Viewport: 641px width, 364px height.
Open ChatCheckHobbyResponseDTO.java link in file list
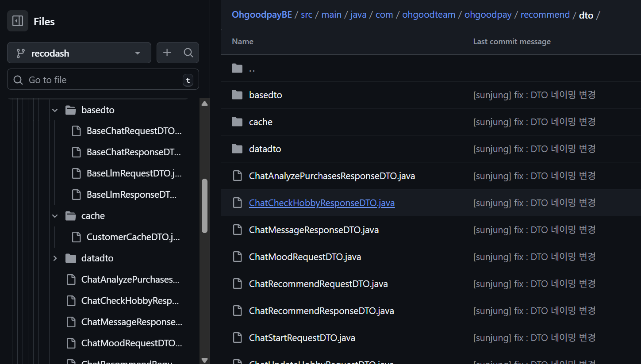[322, 203]
